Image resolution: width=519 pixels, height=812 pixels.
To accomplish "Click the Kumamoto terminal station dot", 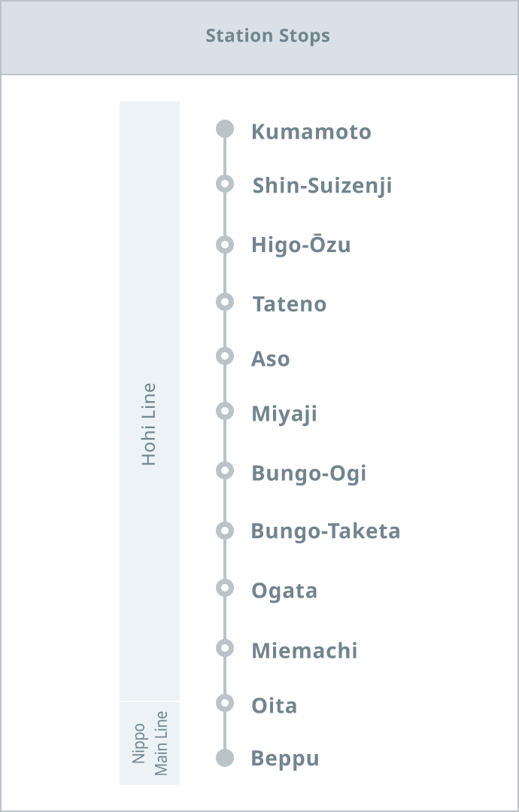I will pyautogui.click(x=225, y=129).
